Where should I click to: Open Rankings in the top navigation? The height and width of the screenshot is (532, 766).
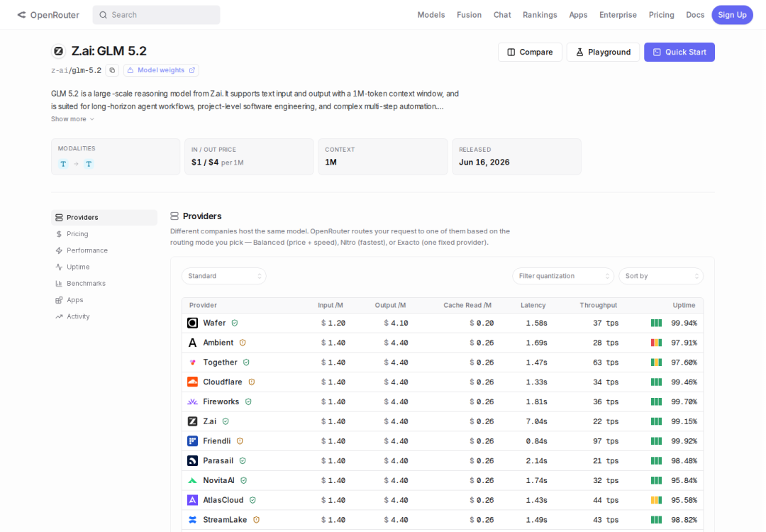[x=540, y=15]
